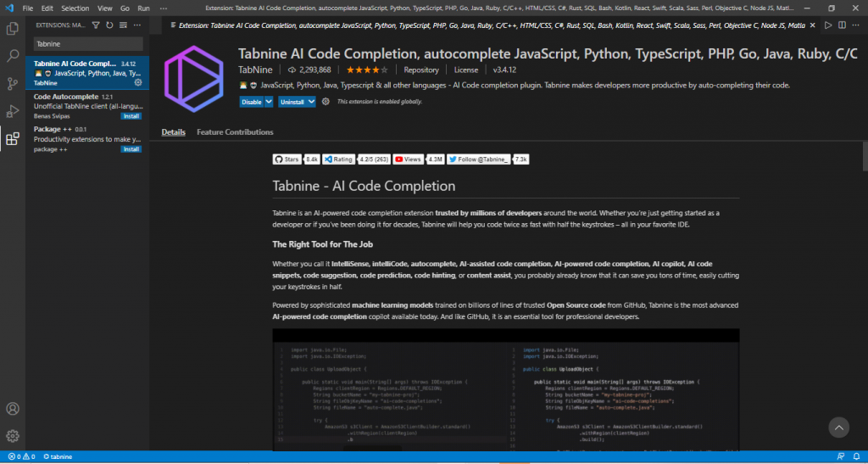Click the Uninstall button

pyautogui.click(x=292, y=102)
